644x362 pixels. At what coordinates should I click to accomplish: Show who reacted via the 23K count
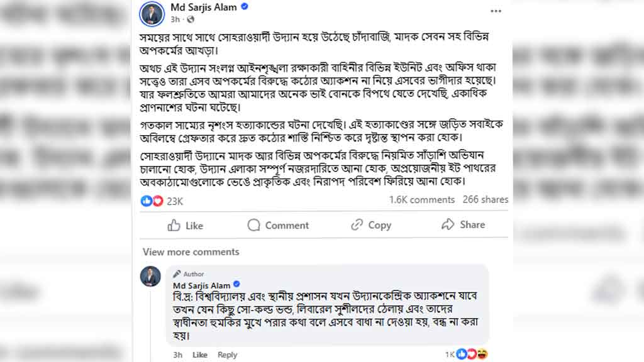pyautogui.click(x=175, y=201)
